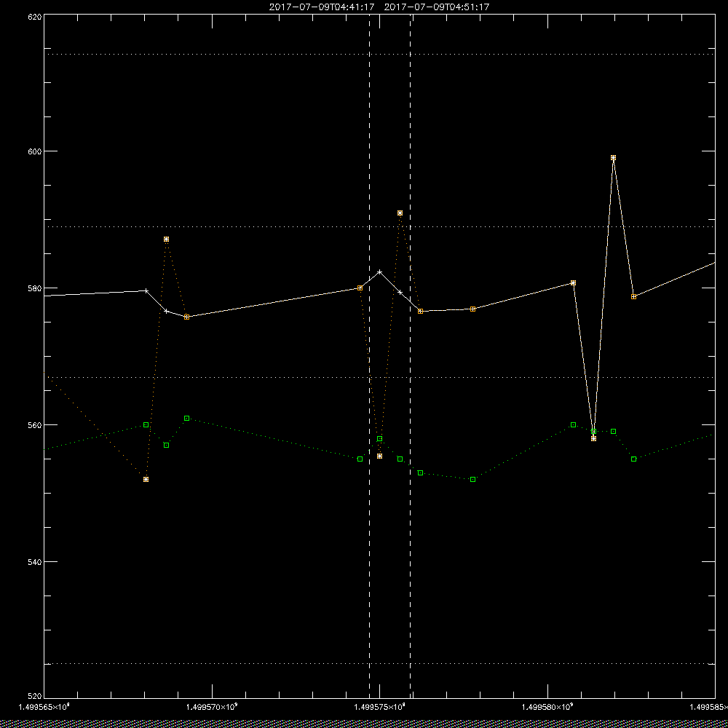The height and width of the screenshot is (728, 728).
Task: Click the 1.499580×10⁹ x-axis label
Action: (x=548, y=707)
